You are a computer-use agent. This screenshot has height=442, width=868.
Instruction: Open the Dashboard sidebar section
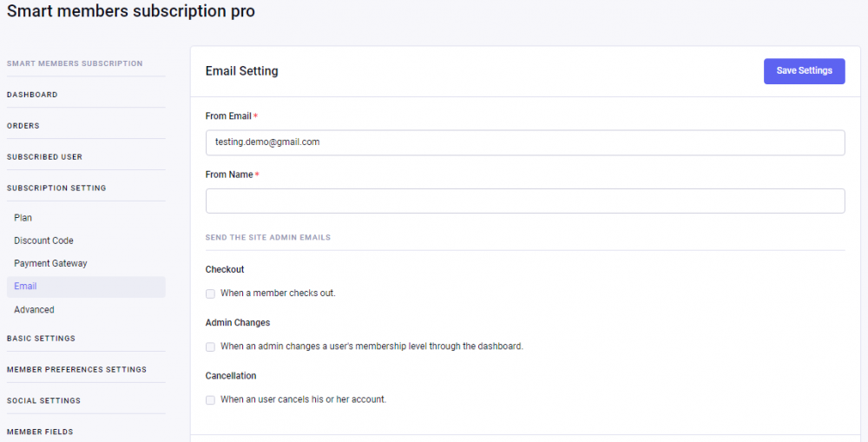coord(32,95)
